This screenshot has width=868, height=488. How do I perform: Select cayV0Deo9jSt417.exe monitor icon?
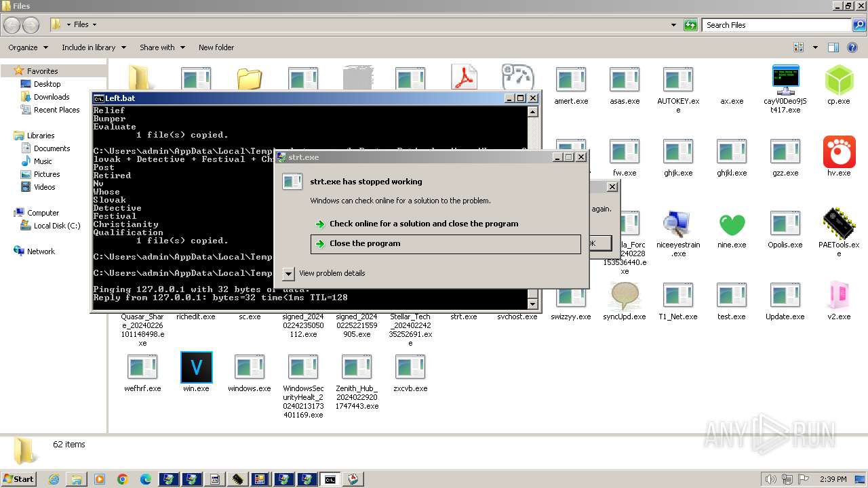[785, 80]
